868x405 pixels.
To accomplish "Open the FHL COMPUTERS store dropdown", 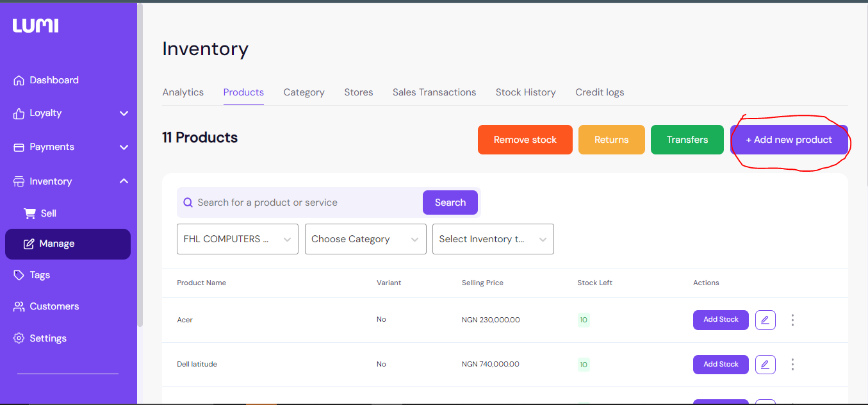I will (238, 239).
